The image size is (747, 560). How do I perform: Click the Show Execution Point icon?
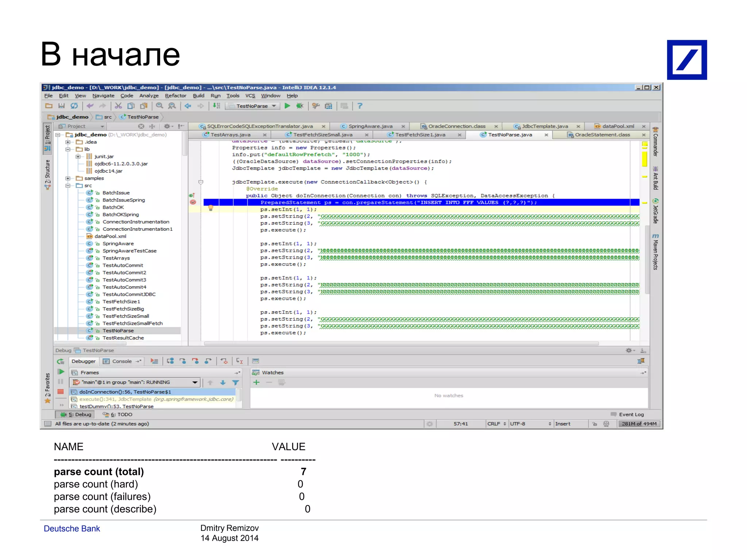point(154,361)
